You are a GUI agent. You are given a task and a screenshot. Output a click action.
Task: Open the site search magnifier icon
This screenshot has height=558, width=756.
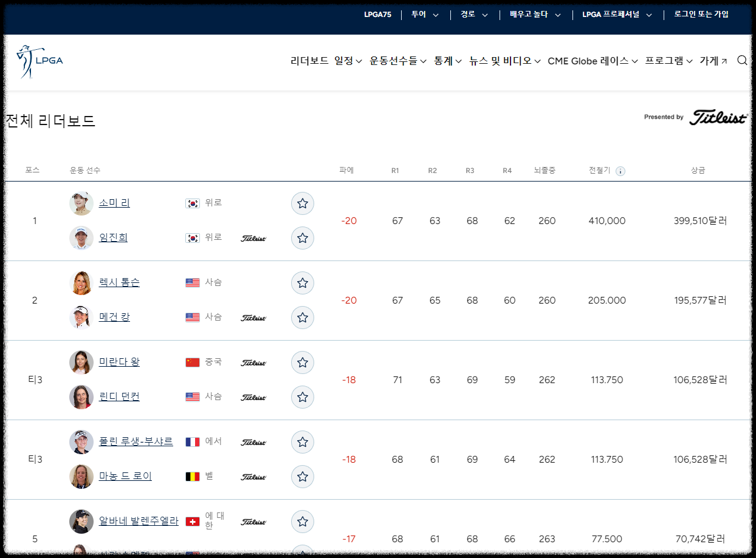point(742,60)
